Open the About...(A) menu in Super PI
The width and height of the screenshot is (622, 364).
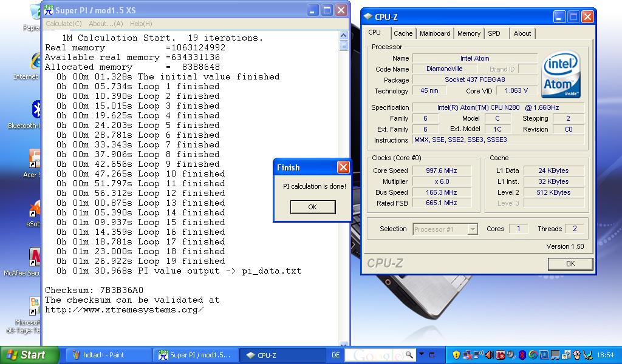coord(106,24)
